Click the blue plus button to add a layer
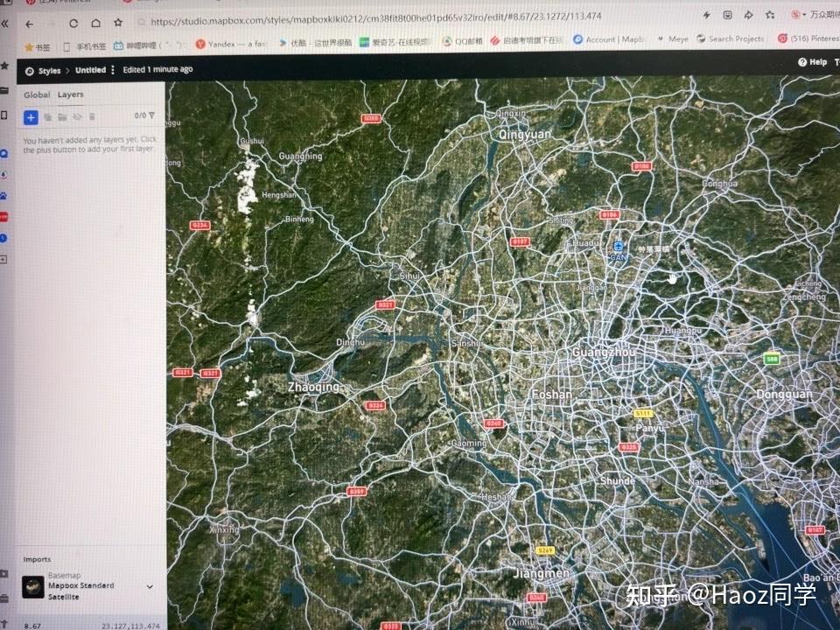This screenshot has width=840, height=630. click(31, 116)
